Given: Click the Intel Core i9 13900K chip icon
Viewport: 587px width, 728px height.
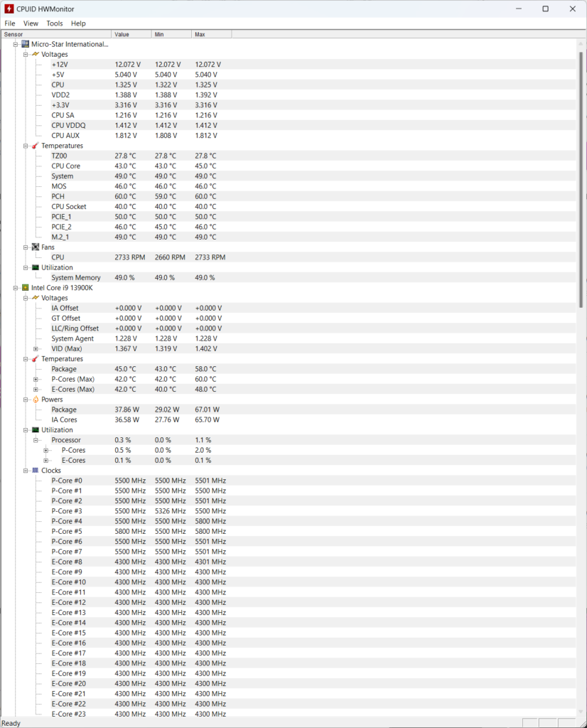Looking at the screenshot, I should coord(25,288).
